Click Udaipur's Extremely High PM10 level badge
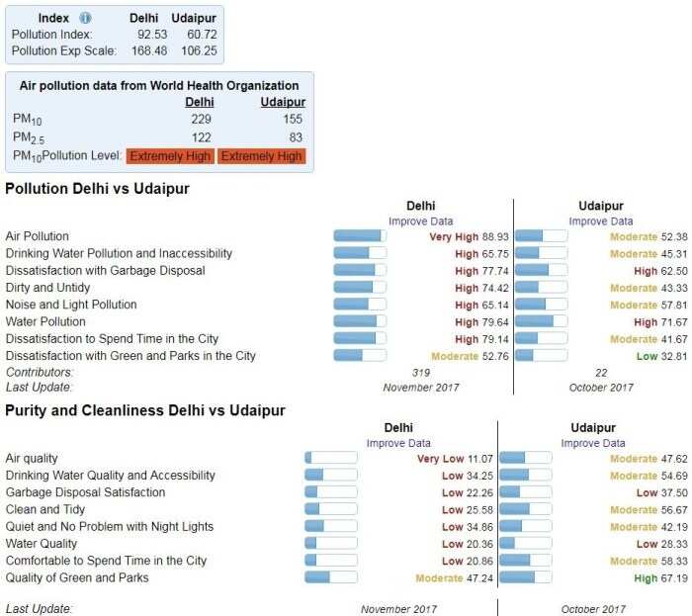The width and height of the screenshot is (692, 616). (x=262, y=156)
